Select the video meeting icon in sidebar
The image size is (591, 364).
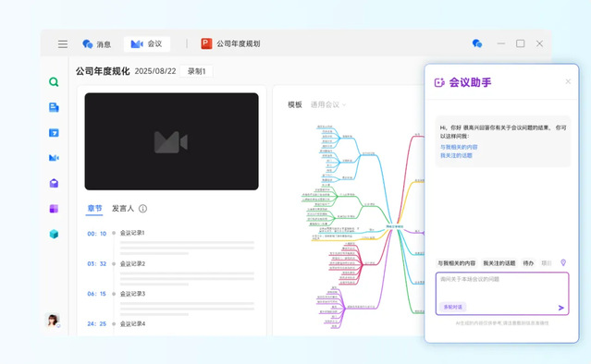[54, 158]
